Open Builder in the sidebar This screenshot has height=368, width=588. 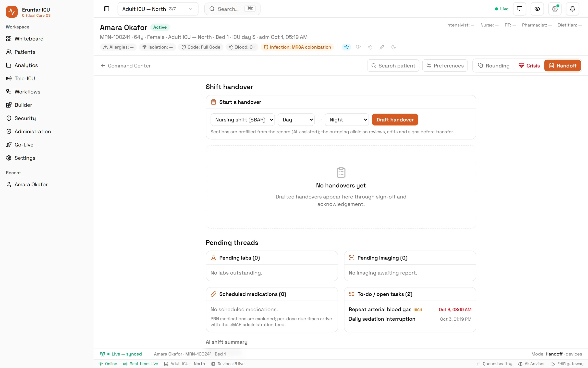pos(47,105)
